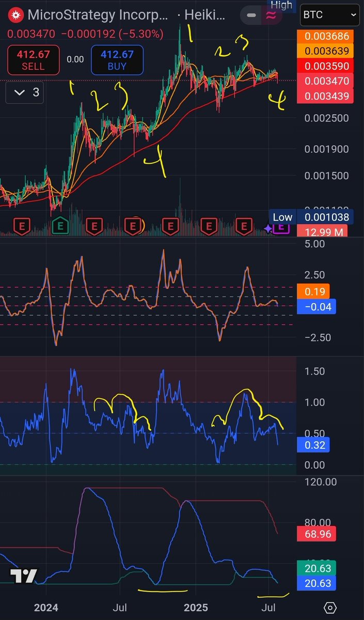Tap the green E earnings marker
This screenshot has height=620, width=364.
click(x=60, y=226)
